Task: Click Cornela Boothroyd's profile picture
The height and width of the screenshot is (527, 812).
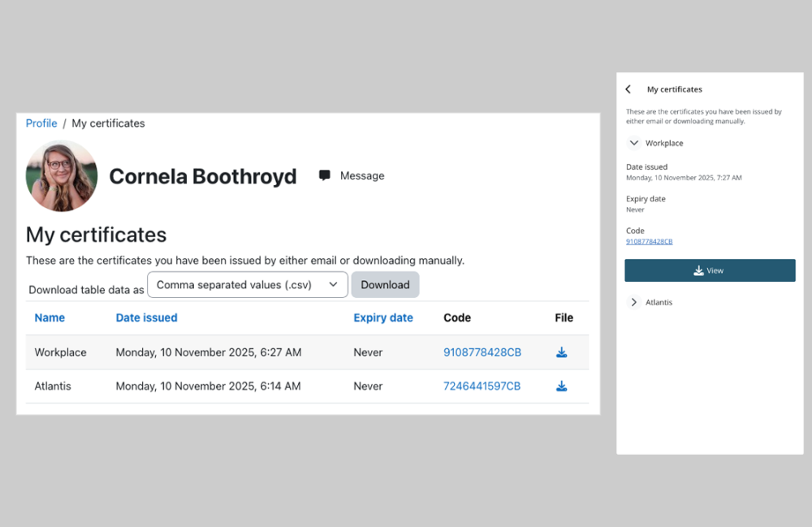Action: click(62, 176)
